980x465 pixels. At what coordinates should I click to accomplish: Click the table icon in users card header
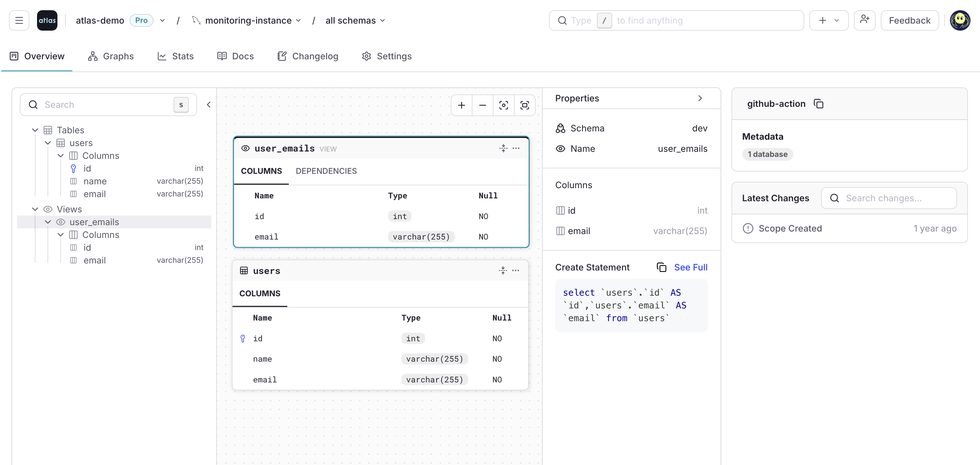pos(244,271)
